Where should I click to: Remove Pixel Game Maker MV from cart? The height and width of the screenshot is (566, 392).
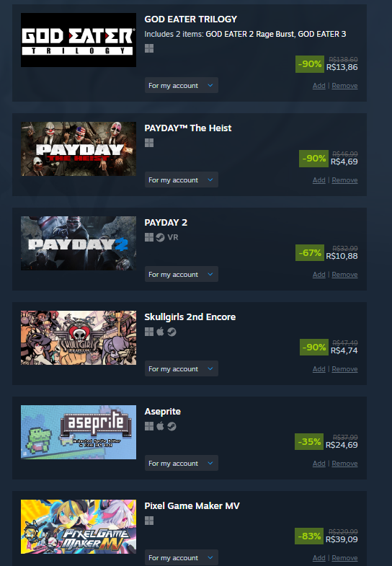point(344,557)
